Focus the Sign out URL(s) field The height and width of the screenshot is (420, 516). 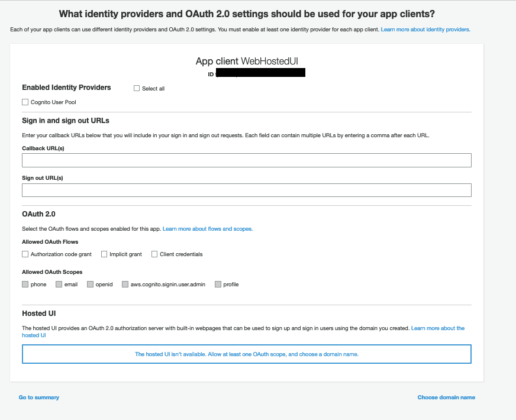click(246, 190)
